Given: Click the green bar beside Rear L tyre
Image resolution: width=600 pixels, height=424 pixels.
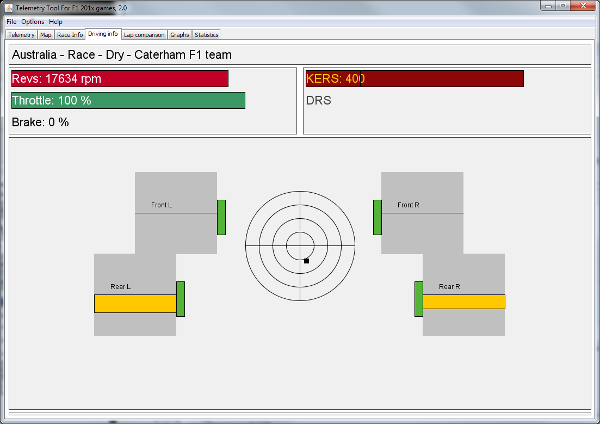Looking at the screenshot, I should pos(181,299).
